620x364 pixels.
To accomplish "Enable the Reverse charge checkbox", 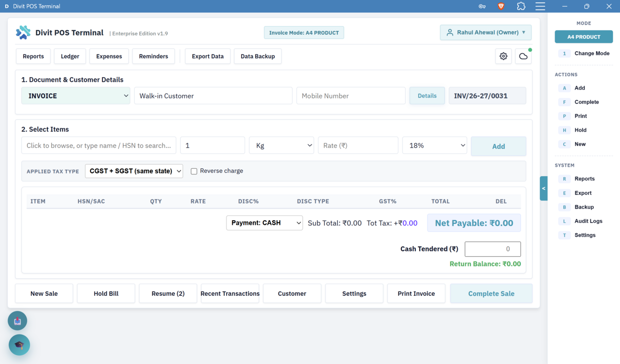I will [194, 171].
